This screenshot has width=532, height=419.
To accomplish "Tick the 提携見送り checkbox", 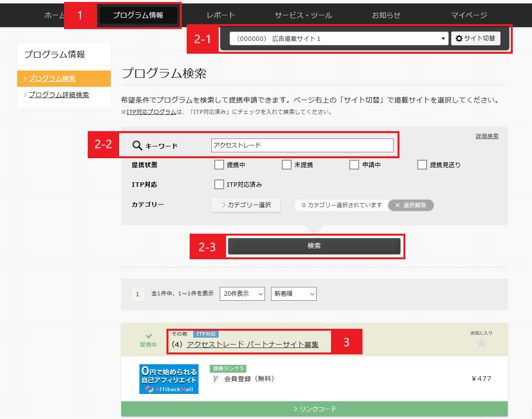I will pos(422,165).
